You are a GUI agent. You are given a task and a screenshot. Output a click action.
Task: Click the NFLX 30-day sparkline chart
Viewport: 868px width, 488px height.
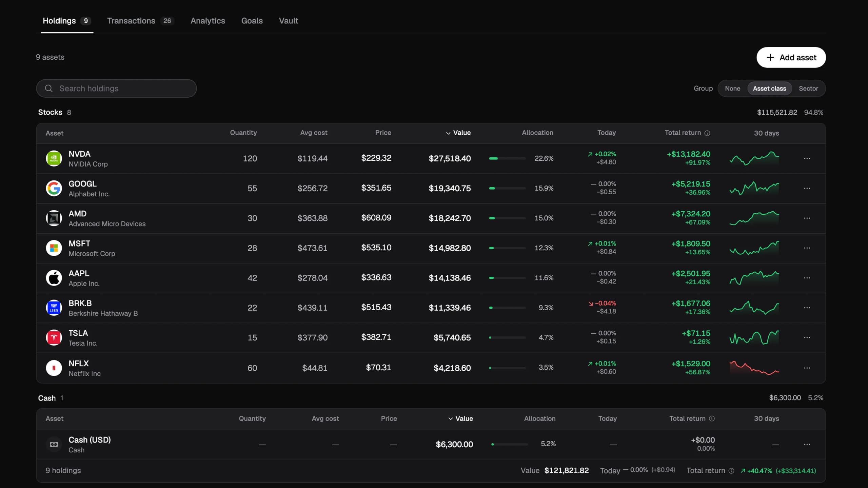point(754,368)
